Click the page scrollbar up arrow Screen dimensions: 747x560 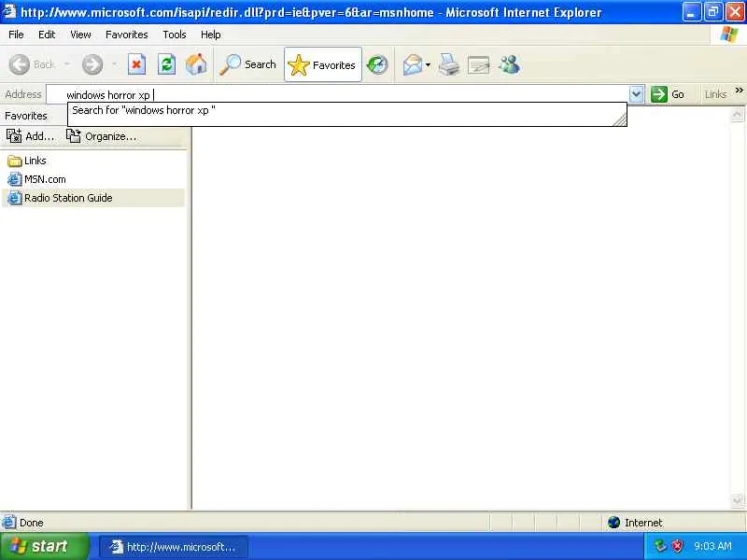click(737, 114)
